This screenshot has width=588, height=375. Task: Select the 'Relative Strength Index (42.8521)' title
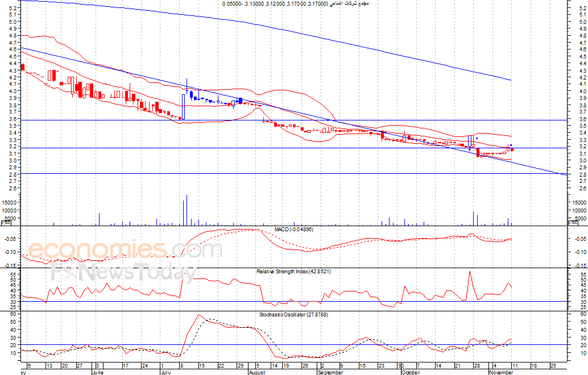point(293,271)
